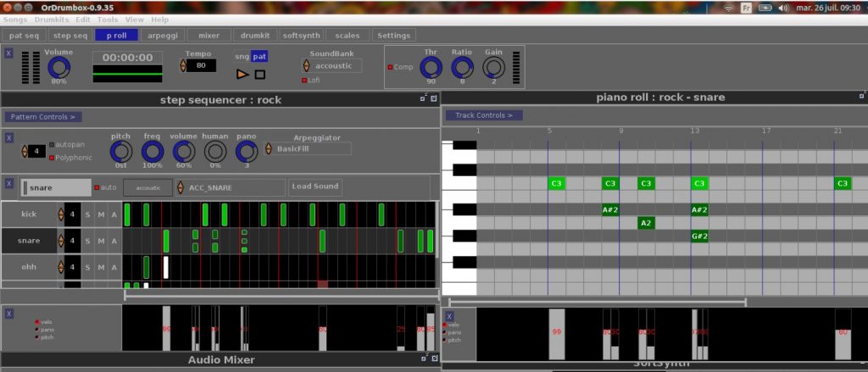Click the pattern pitch knob
This screenshot has width=868, height=372.
(121, 151)
